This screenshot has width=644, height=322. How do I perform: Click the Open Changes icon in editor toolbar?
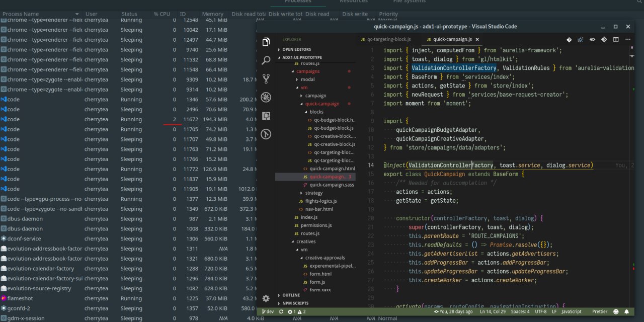(581, 39)
